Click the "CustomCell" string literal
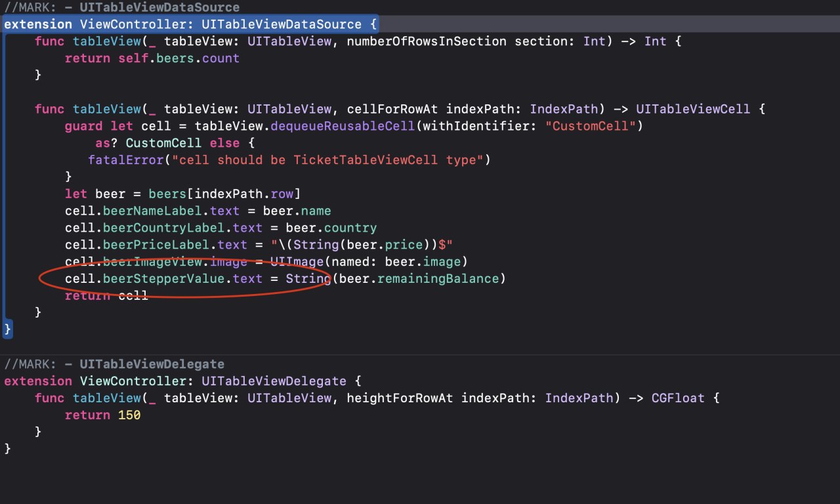Viewport: 840px width, 504px height. [x=591, y=126]
